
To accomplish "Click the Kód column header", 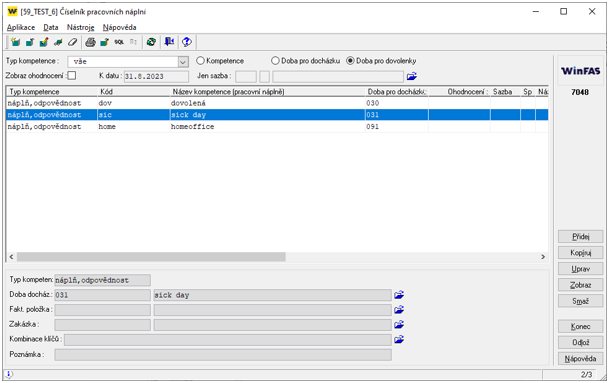I will click(x=134, y=92).
